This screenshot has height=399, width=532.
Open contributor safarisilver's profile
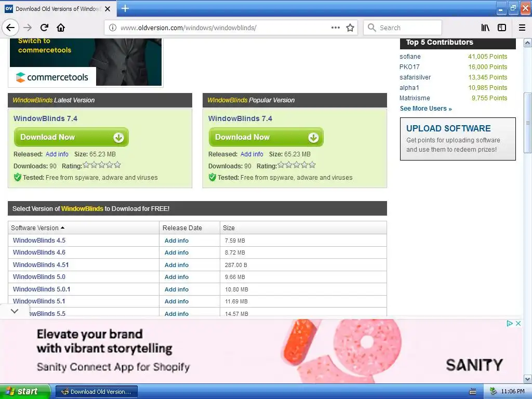point(415,77)
